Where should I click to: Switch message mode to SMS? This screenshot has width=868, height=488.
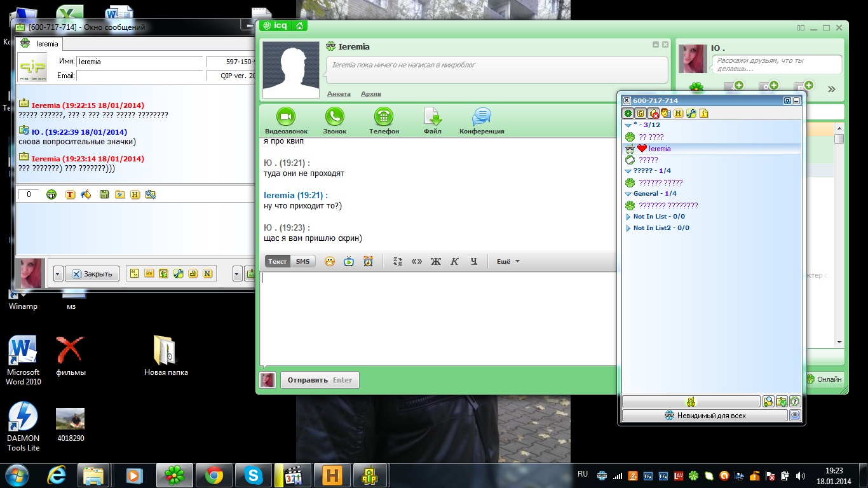[302, 261]
